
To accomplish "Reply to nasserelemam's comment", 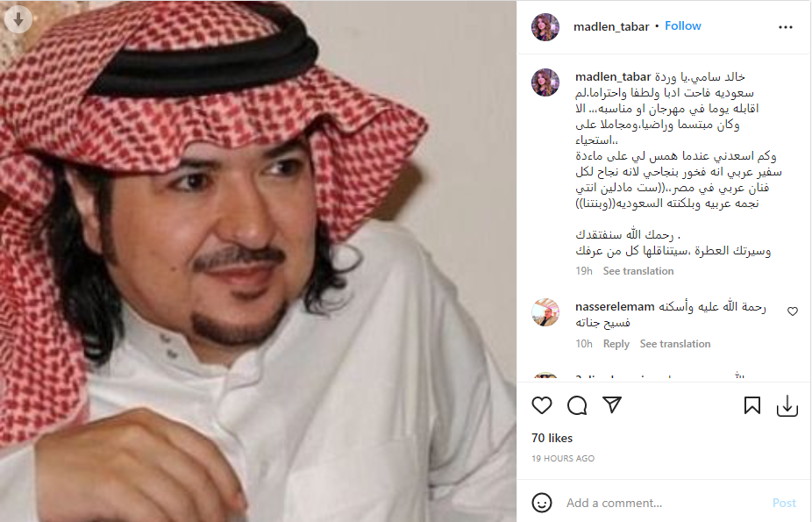I will click(x=616, y=344).
